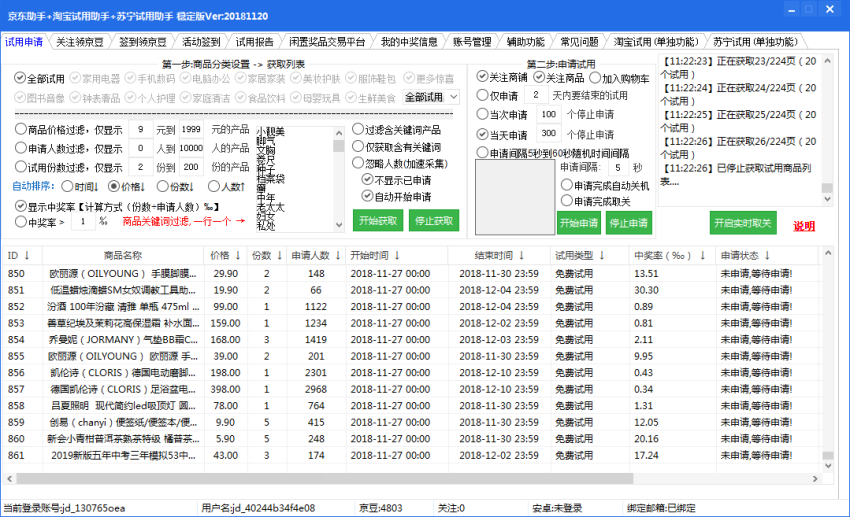This screenshot has width=850, height=517.
Task: Click minimum price field showing 9
Action: [140, 130]
